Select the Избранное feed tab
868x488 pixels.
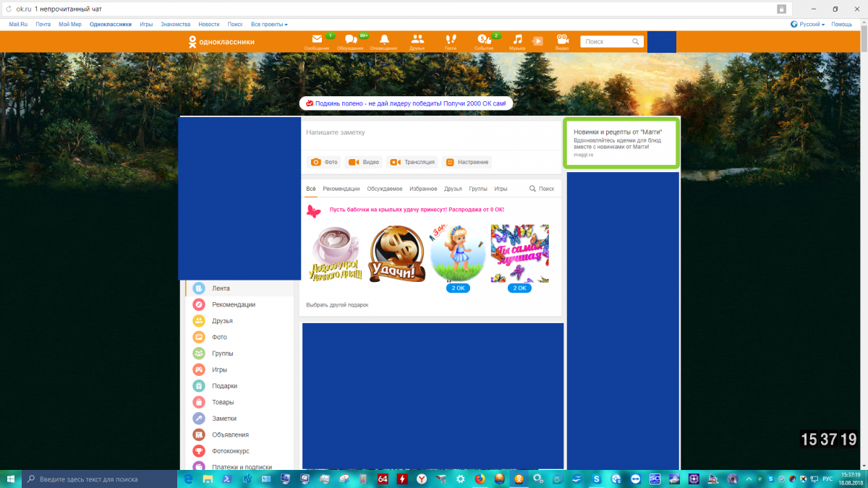point(423,189)
